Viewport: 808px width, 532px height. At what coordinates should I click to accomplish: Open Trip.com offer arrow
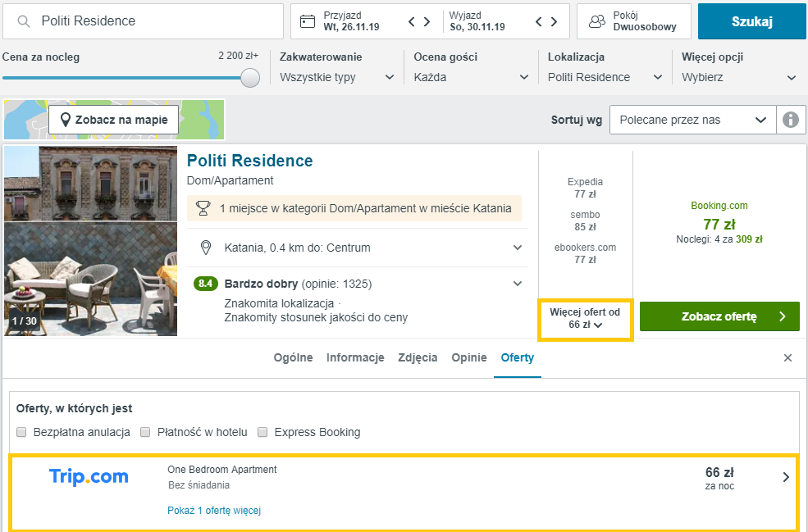pyautogui.click(x=786, y=477)
